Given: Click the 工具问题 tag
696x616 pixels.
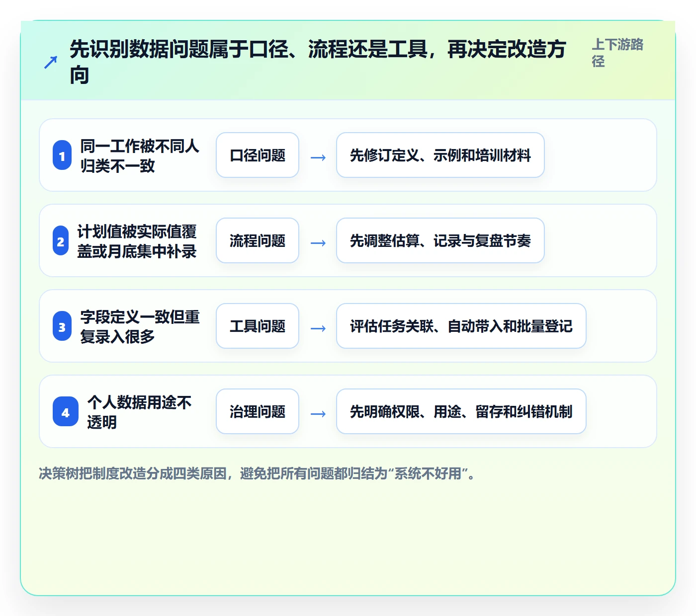Looking at the screenshot, I should [258, 326].
